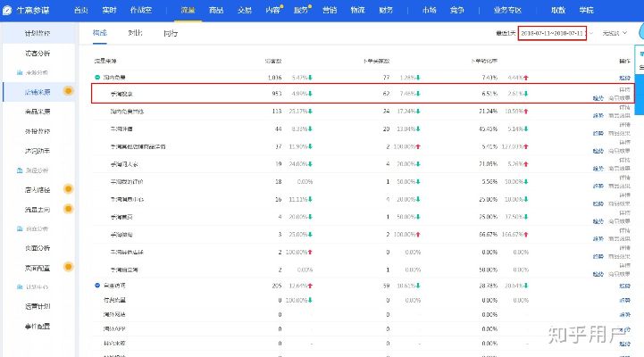
Task: Open 财务 in the top navigation
Action: (x=386, y=10)
